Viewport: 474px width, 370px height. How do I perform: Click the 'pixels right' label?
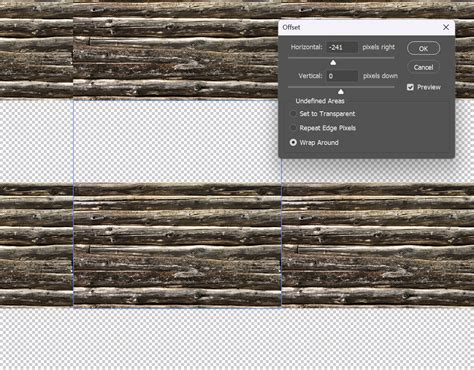[x=379, y=47]
